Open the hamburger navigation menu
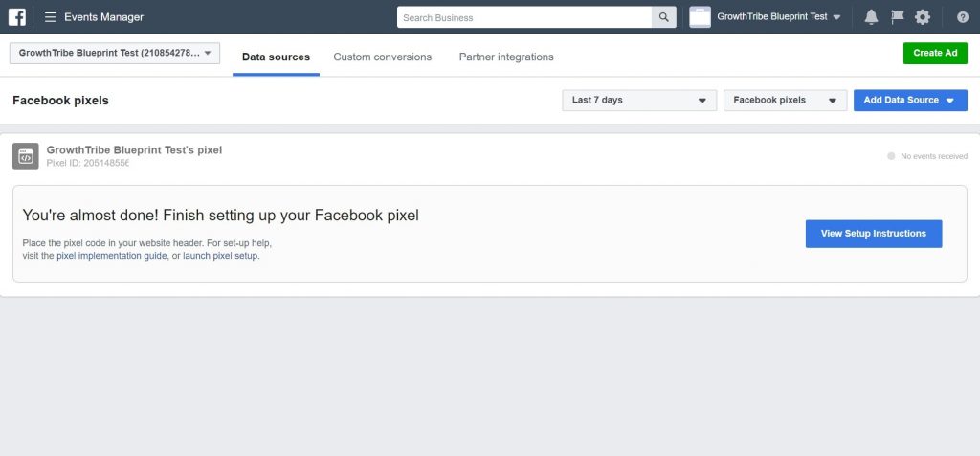Viewport: 980px width, 456px height. coord(51,17)
